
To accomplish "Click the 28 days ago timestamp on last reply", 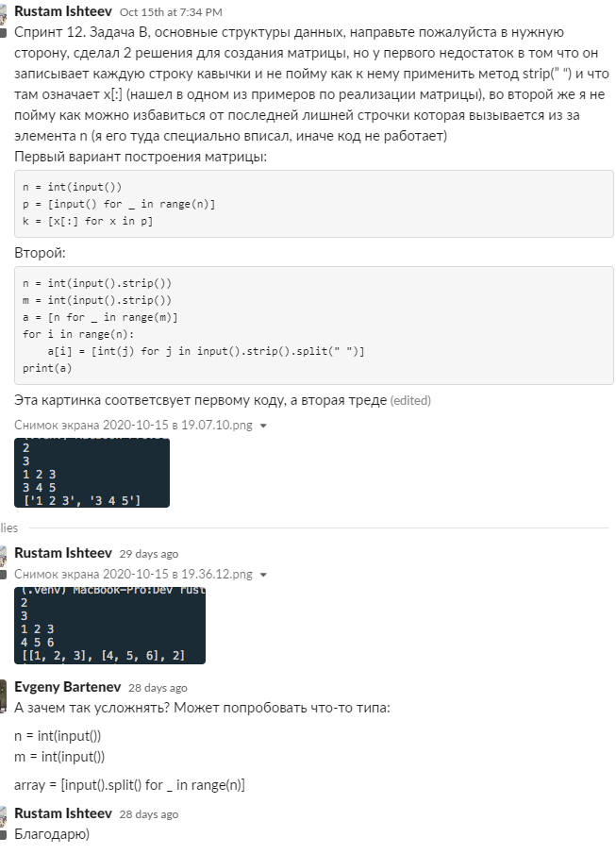I will coord(149,814).
